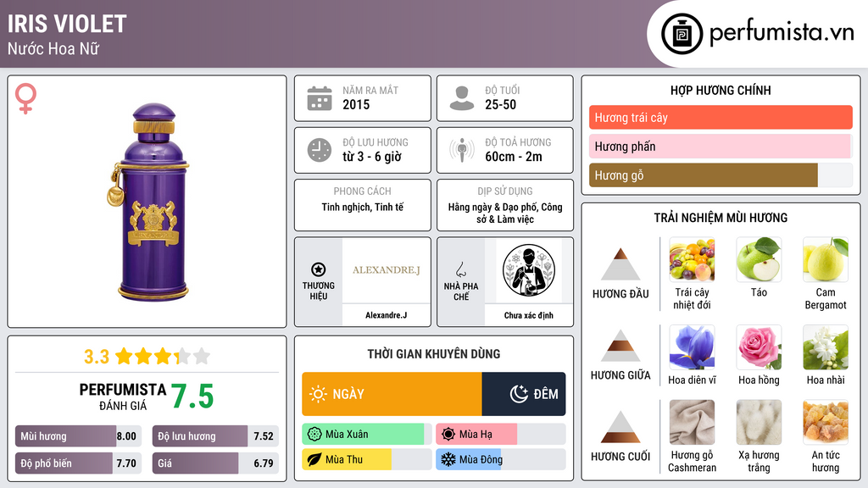Screen dimensions: 868x488
Task: Click the dark Đêm nighttime bar
Action: (524, 394)
